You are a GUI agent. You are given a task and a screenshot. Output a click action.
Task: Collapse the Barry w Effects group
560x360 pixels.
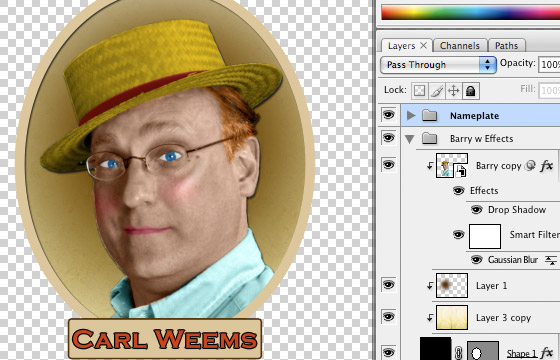click(410, 139)
